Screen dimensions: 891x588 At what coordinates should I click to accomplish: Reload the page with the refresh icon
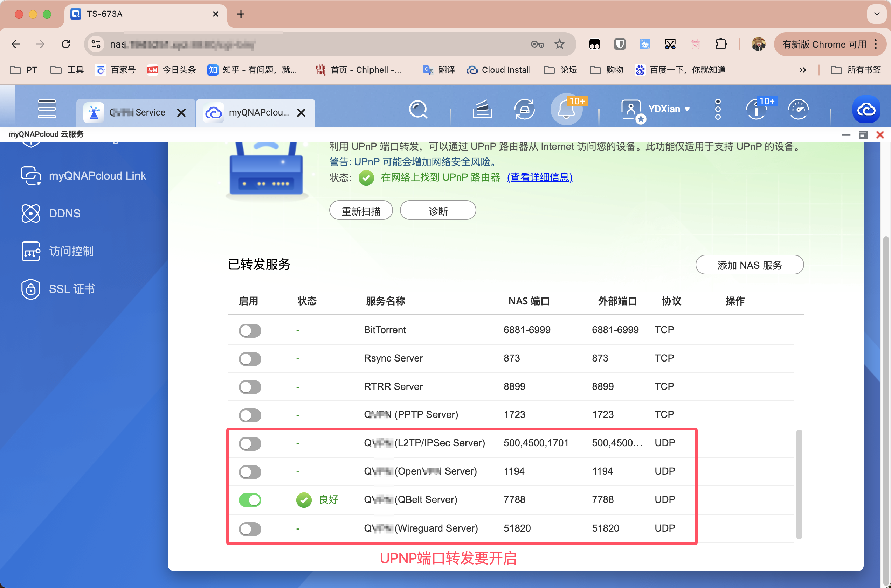point(66,44)
